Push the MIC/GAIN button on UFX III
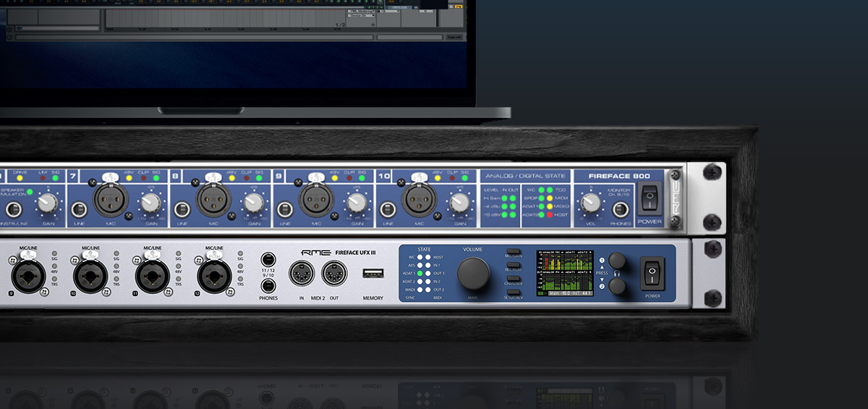The height and width of the screenshot is (409, 868). pyautogui.click(x=514, y=251)
